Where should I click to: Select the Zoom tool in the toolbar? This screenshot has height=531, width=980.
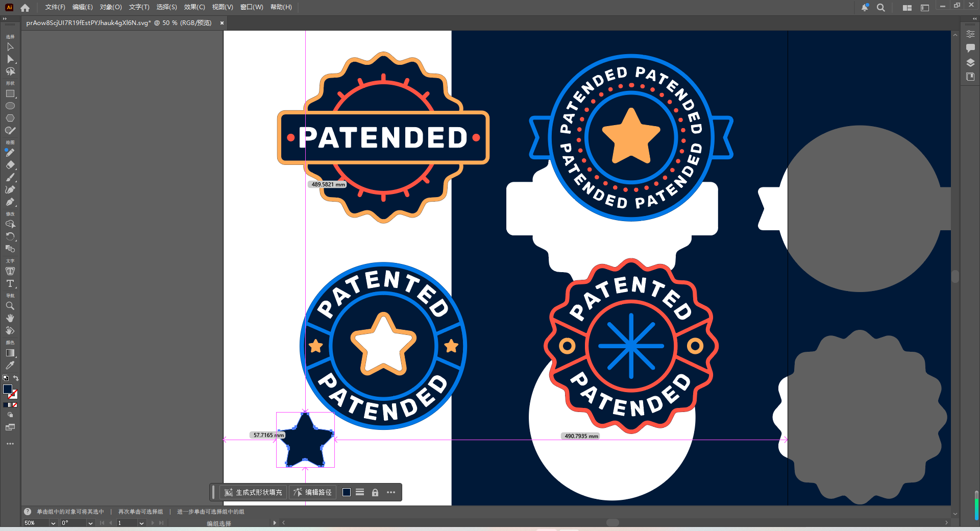coord(10,306)
